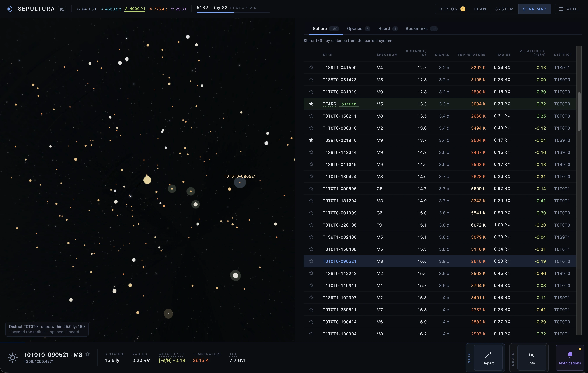The height and width of the screenshot is (373, 588).
Task: Select row T1T0T0-030810
Action: (x=440, y=128)
